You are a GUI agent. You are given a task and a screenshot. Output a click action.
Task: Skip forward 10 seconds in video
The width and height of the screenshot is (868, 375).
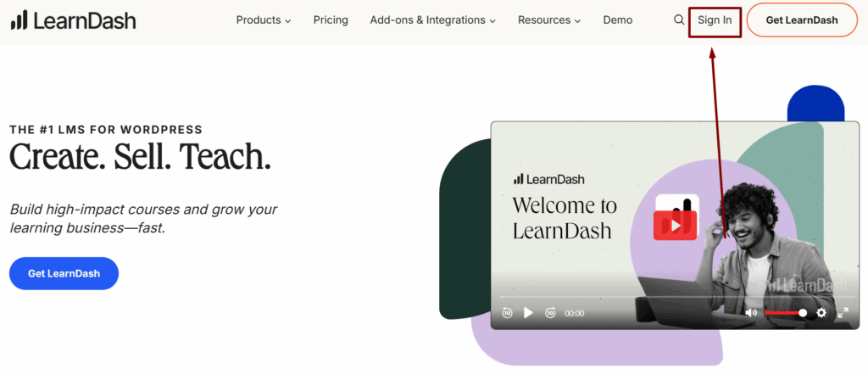coord(549,313)
